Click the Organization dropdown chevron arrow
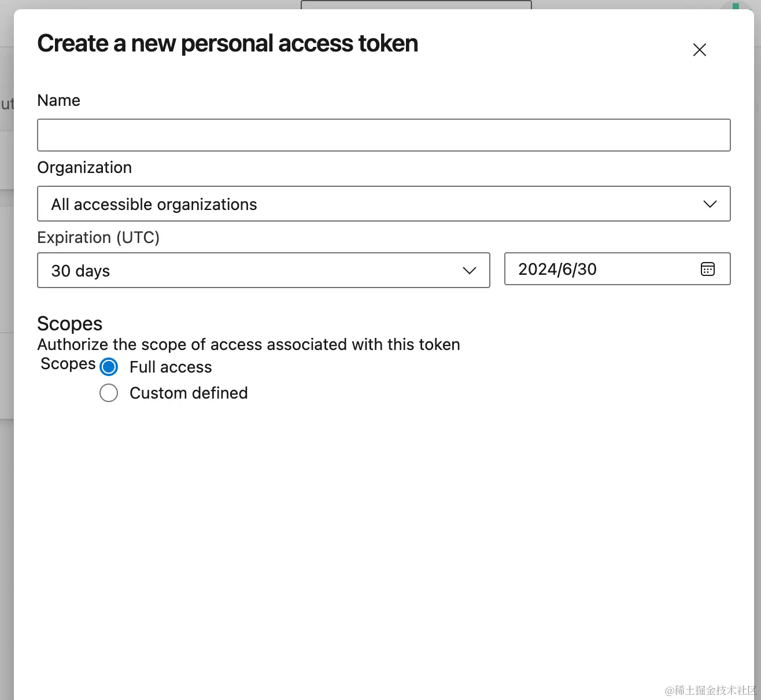The image size is (761, 700). click(710, 204)
